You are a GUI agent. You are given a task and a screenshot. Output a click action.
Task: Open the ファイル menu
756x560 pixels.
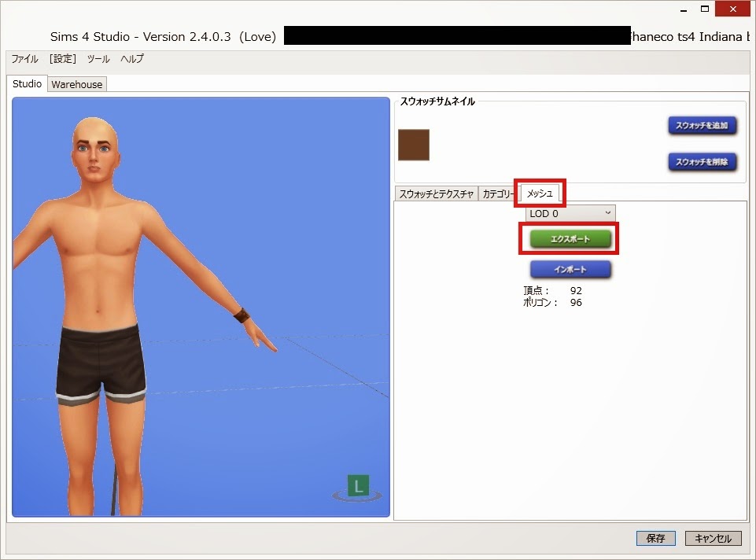click(24, 59)
